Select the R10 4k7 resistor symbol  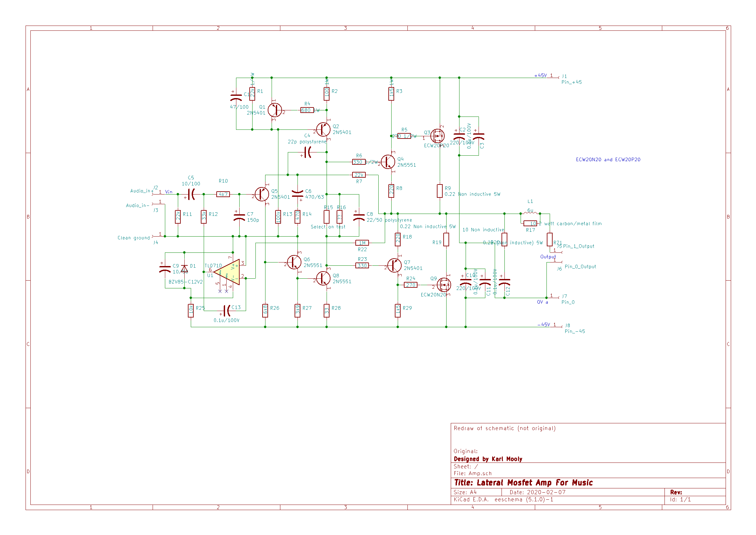[x=223, y=194]
